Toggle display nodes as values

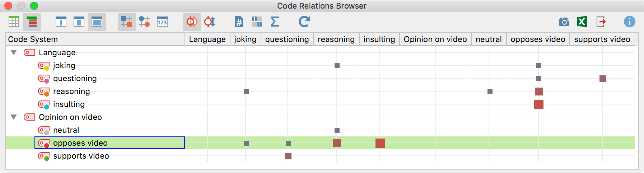pos(162,22)
